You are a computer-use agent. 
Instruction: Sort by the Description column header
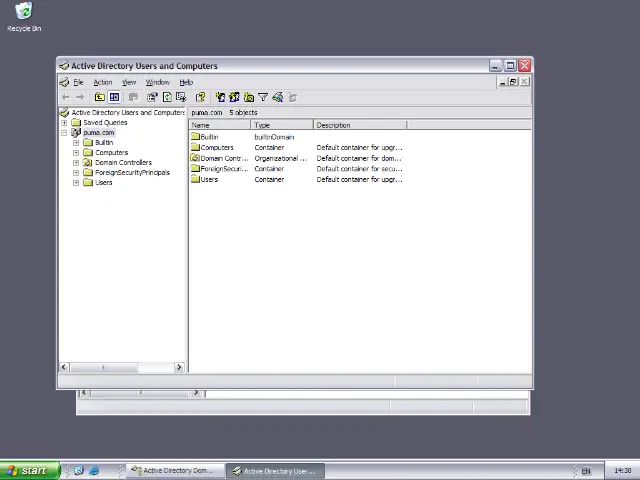360,125
